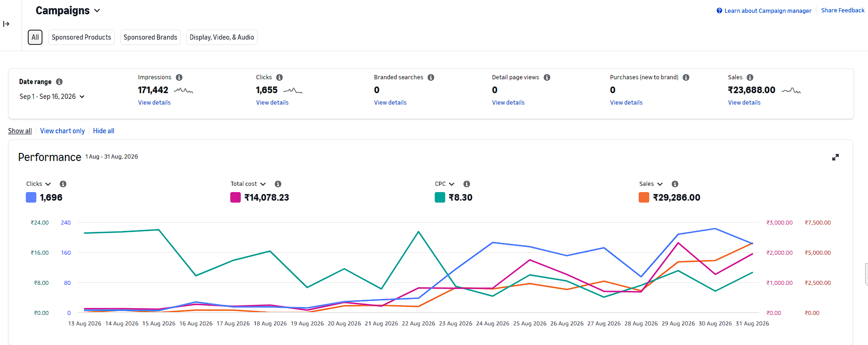The height and width of the screenshot is (345, 868).
Task: Open Learn about Campaign manager link
Action: pyautogui.click(x=768, y=11)
